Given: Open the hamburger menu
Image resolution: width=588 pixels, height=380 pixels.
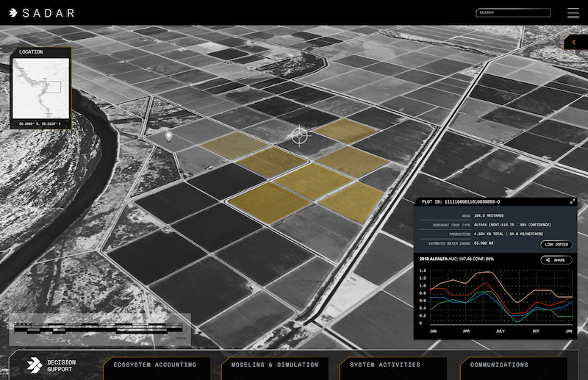Looking at the screenshot, I should [573, 12].
